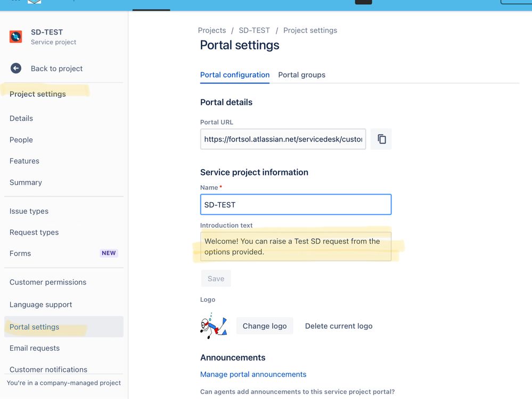
Task: Copy the Portal URL with the copy icon
Action: [x=381, y=139]
